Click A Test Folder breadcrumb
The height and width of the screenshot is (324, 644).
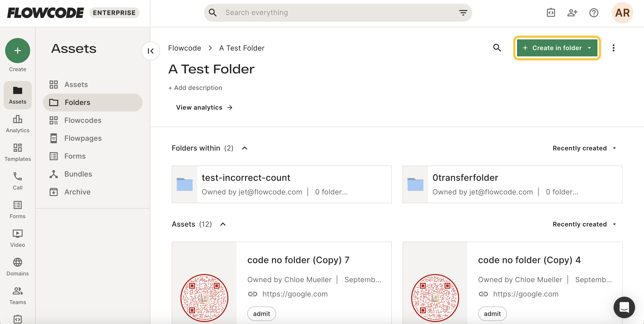click(x=242, y=48)
